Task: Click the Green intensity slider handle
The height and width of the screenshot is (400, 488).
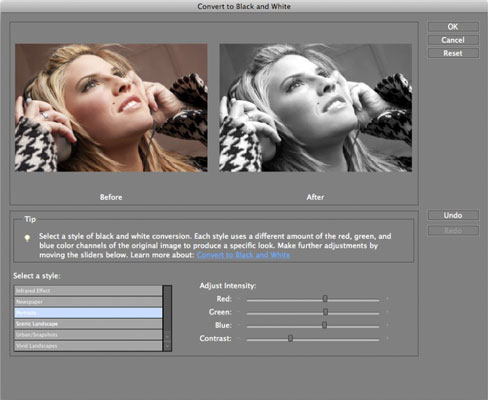Action: coord(325,312)
